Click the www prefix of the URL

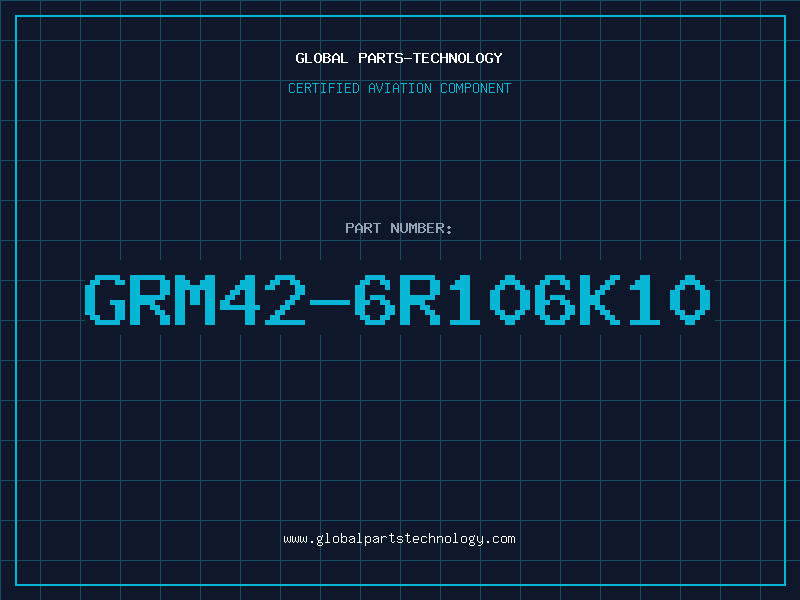pos(295,539)
